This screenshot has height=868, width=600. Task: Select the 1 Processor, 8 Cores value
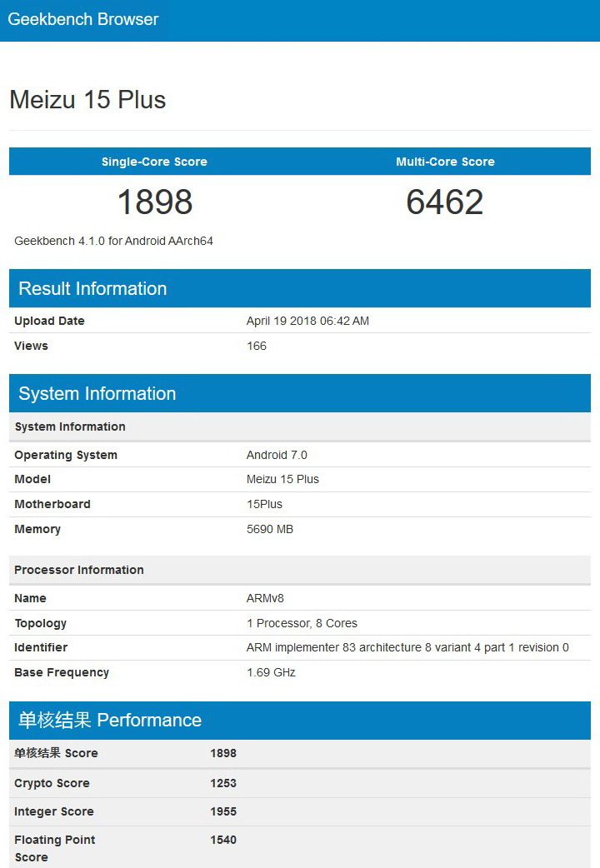click(302, 623)
